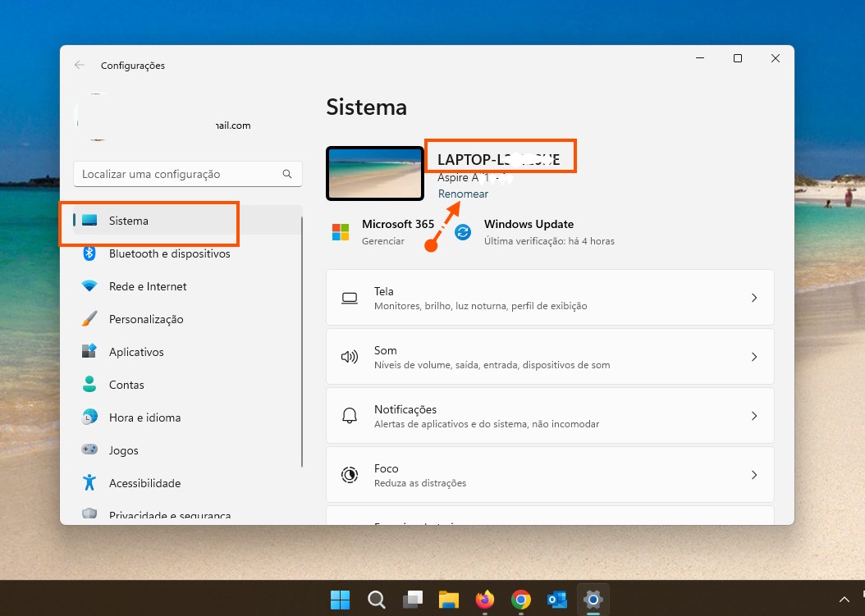This screenshot has width=865, height=616.
Task: Open the Notificações settings row
Action: [x=550, y=416]
